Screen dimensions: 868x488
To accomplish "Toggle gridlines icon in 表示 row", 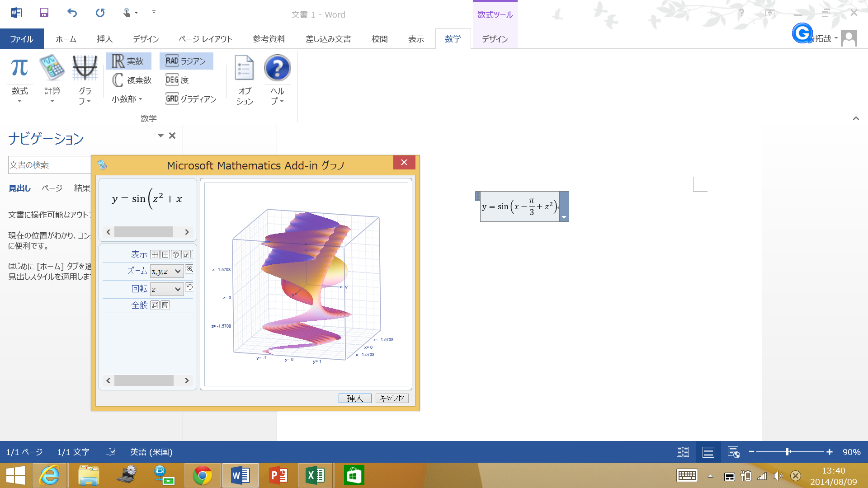I will (165, 254).
